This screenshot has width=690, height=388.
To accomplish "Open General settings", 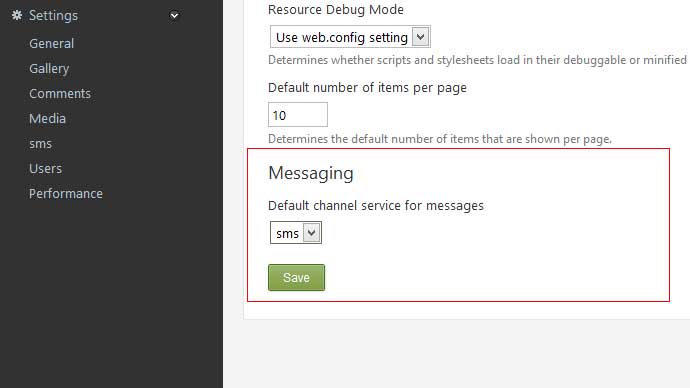I will [x=51, y=44].
